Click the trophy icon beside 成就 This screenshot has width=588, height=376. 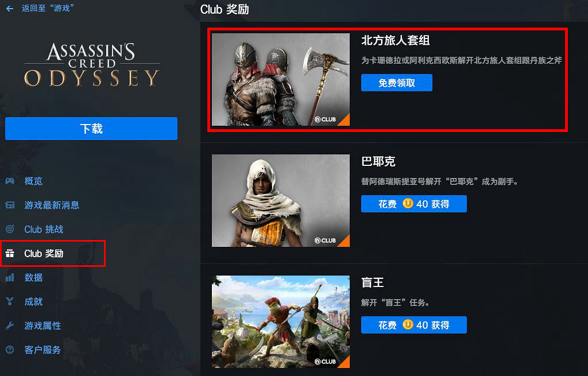click(x=10, y=301)
